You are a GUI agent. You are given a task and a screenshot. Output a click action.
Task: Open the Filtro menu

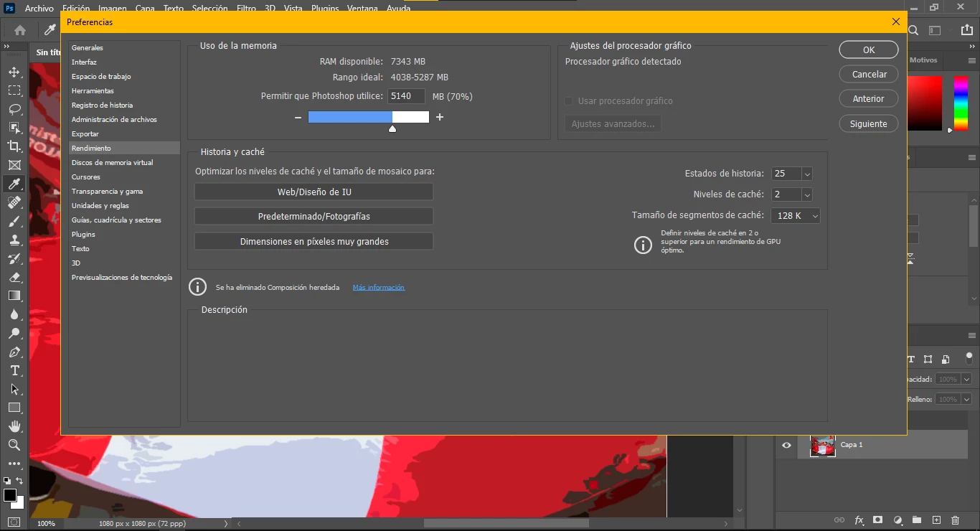(246, 9)
